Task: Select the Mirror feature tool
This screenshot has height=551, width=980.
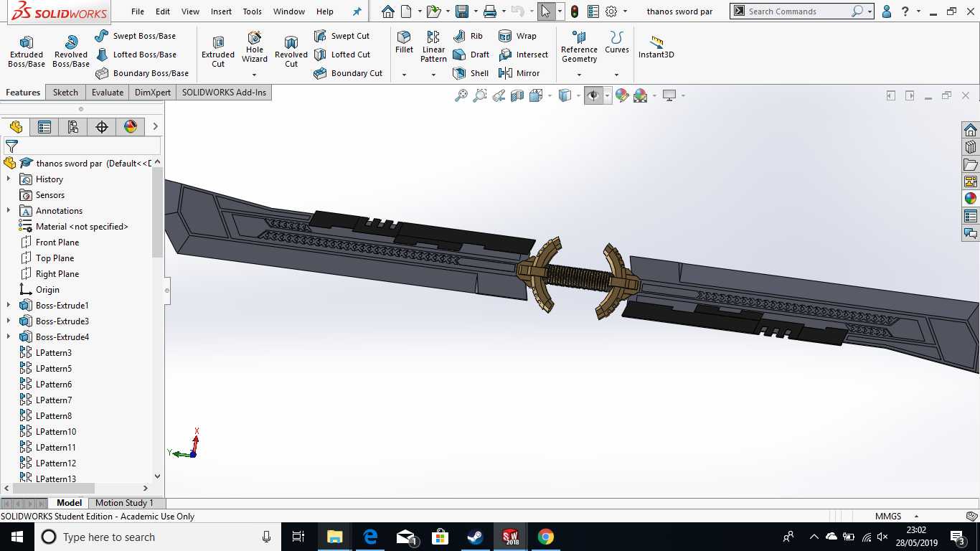Action: [519, 73]
